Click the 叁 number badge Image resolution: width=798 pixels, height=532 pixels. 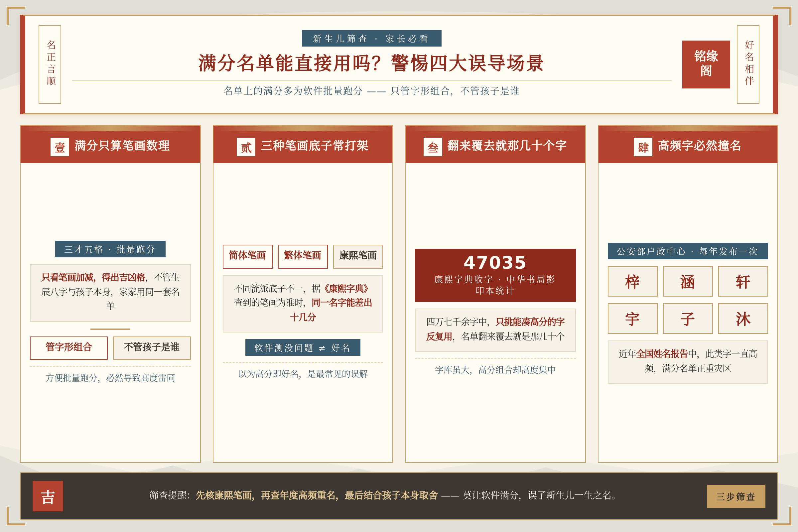433,147
